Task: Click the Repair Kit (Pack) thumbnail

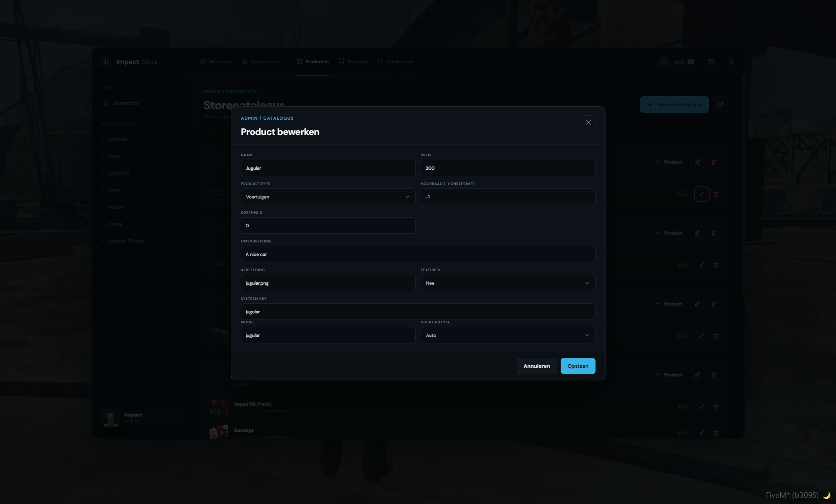Action: (x=219, y=407)
